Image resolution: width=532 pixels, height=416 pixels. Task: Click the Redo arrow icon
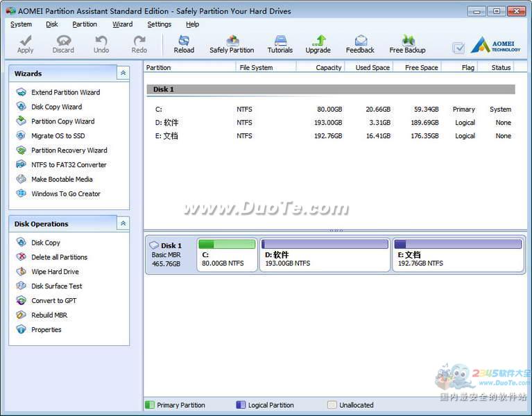click(139, 41)
